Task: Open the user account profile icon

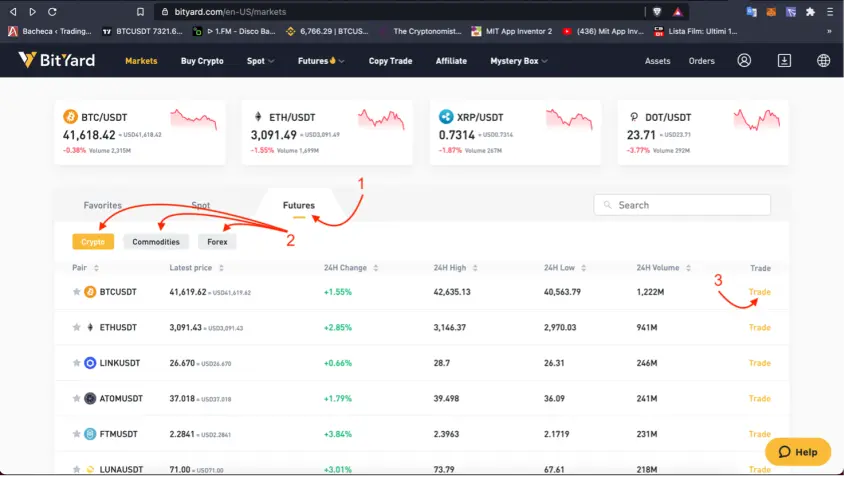Action: tap(744, 60)
